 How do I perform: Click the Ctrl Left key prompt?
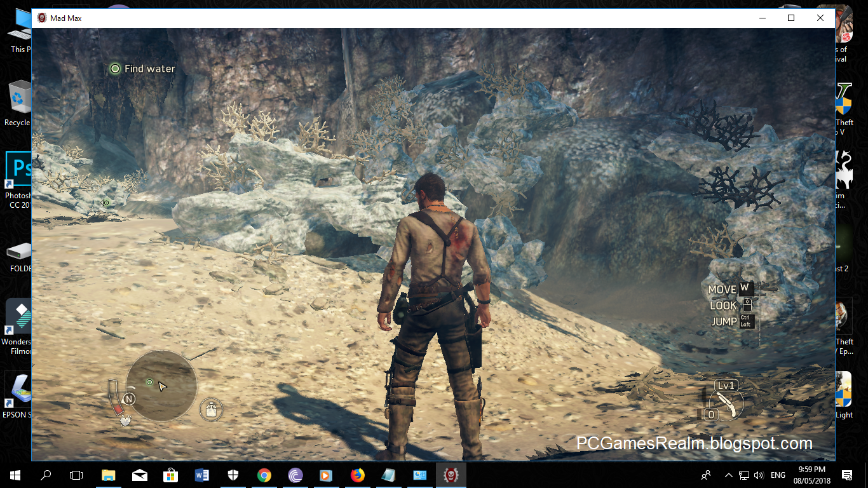(x=746, y=322)
